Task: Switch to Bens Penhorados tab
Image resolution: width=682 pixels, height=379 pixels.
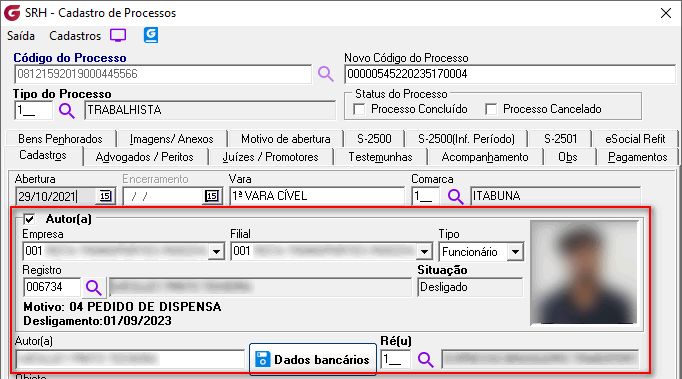Action: coord(60,139)
